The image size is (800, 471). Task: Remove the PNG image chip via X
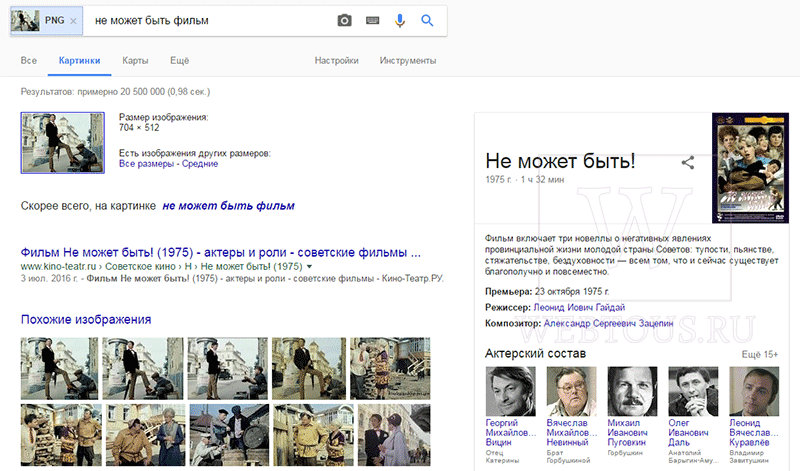coord(73,21)
